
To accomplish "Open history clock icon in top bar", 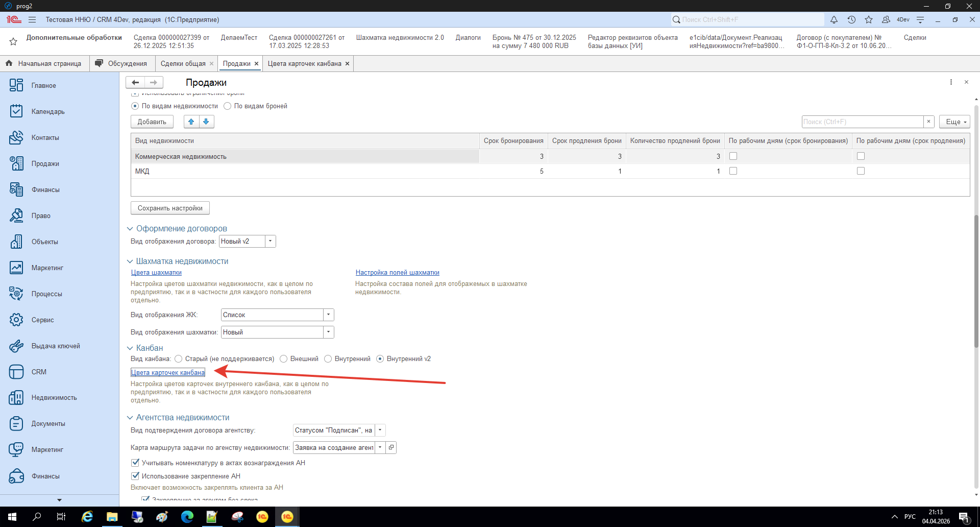I will (x=851, y=19).
